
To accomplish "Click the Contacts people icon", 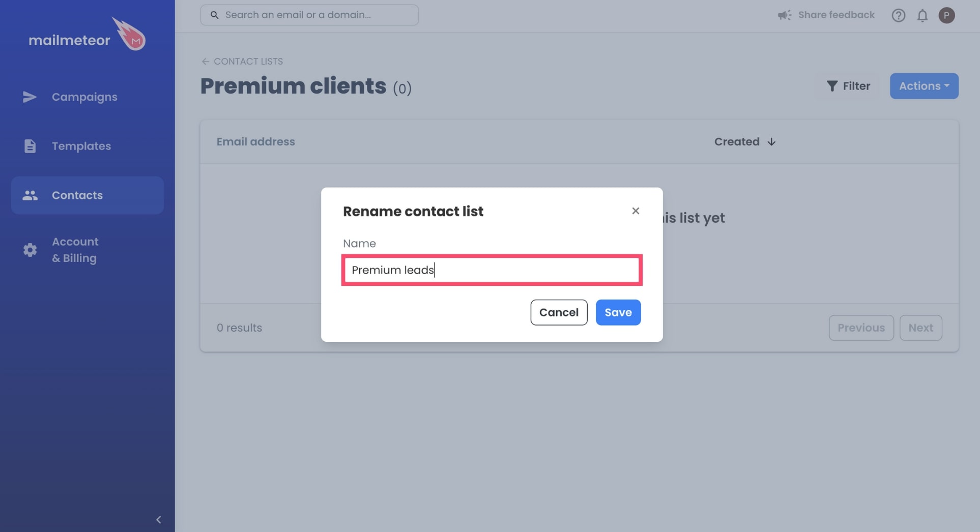I will (30, 195).
